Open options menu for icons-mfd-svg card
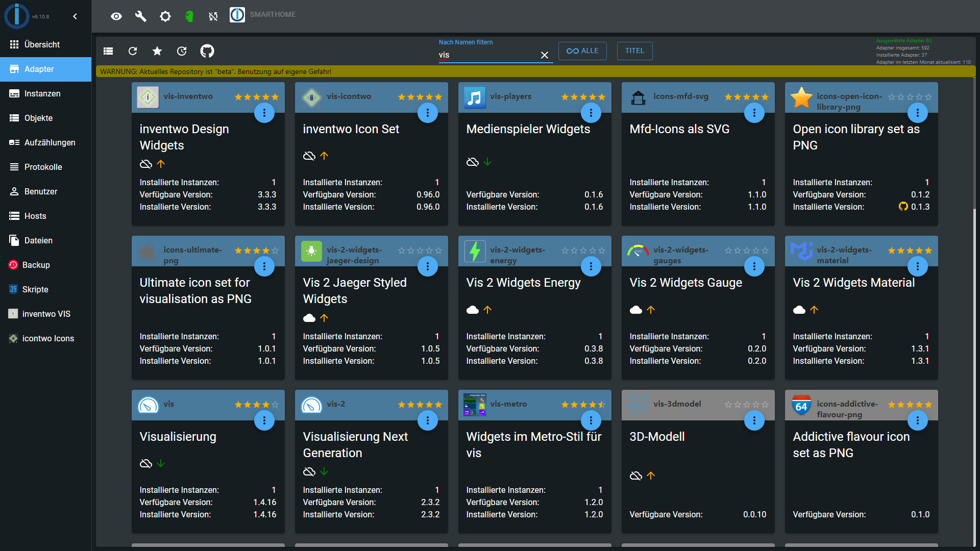980x551 pixels. click(754, 113)
